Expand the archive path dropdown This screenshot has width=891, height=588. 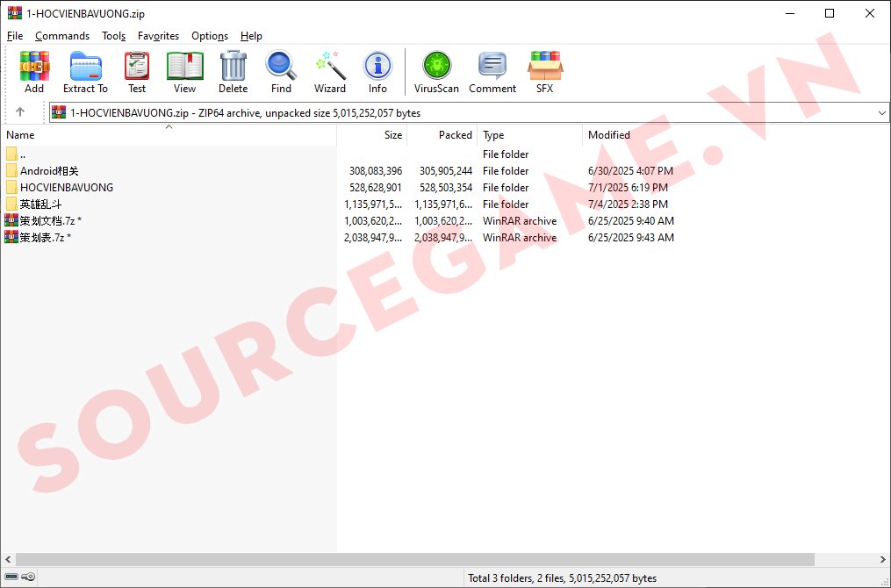click(x=881, y=113)
